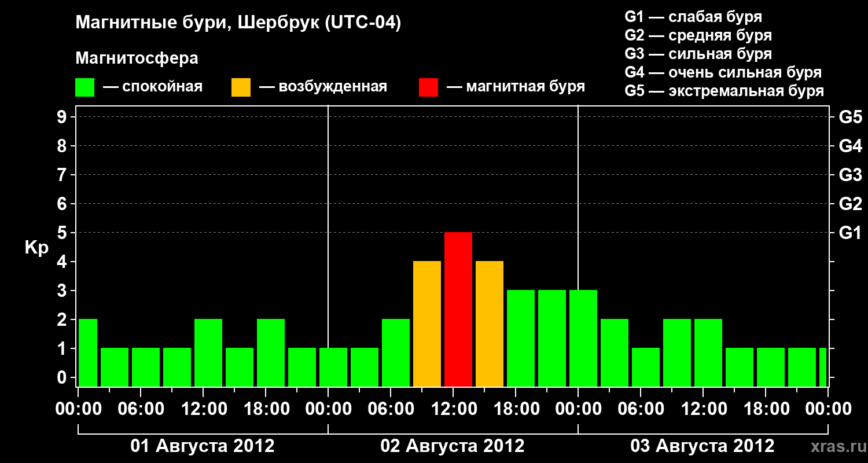Click the '06:00' time label for 01 Августа
Image resolution: width=868 pixels, height=463 pixels.
pos(141,409)
